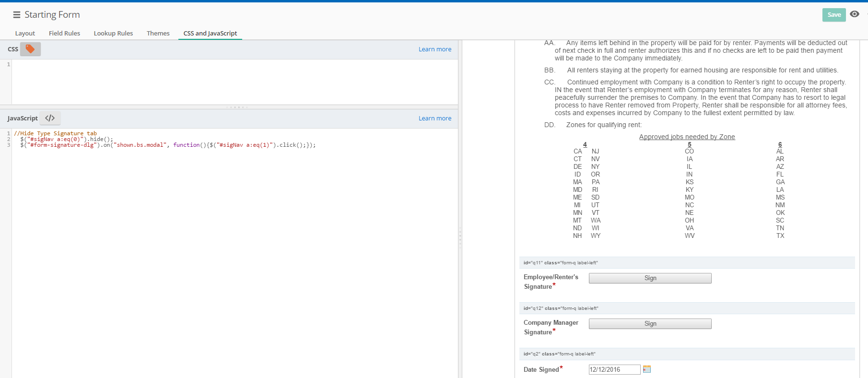The image size is (868, 378).
Task: Go to the Lookup Rules tab
Action: click(x=113, y=33)
